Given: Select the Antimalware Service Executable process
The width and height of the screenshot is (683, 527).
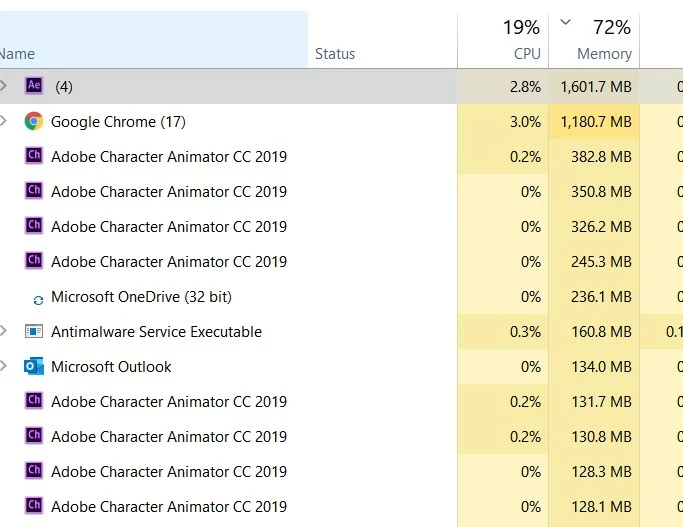Looking at the screenshot, I should click(x=342, y=331).
